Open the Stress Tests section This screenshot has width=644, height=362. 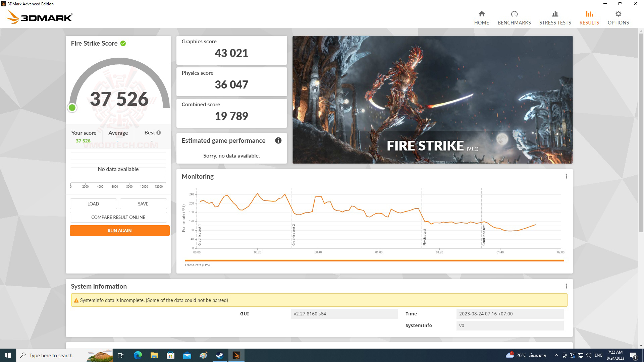[555, 17]
